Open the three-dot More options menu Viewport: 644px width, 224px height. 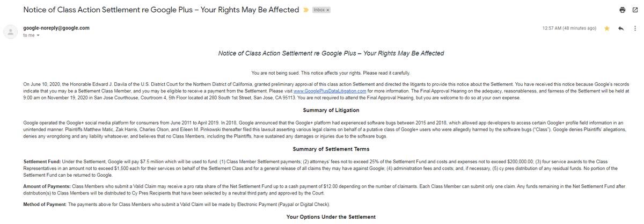(635, 28)
